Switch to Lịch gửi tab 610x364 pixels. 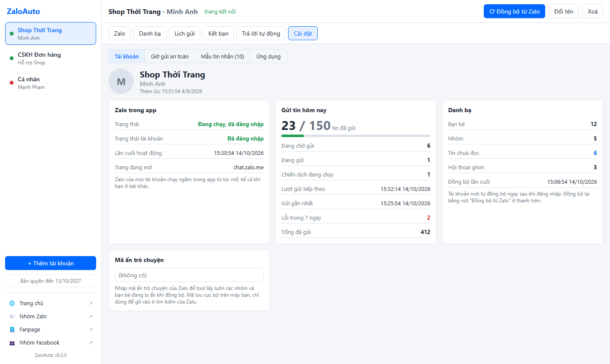[185, 33]
